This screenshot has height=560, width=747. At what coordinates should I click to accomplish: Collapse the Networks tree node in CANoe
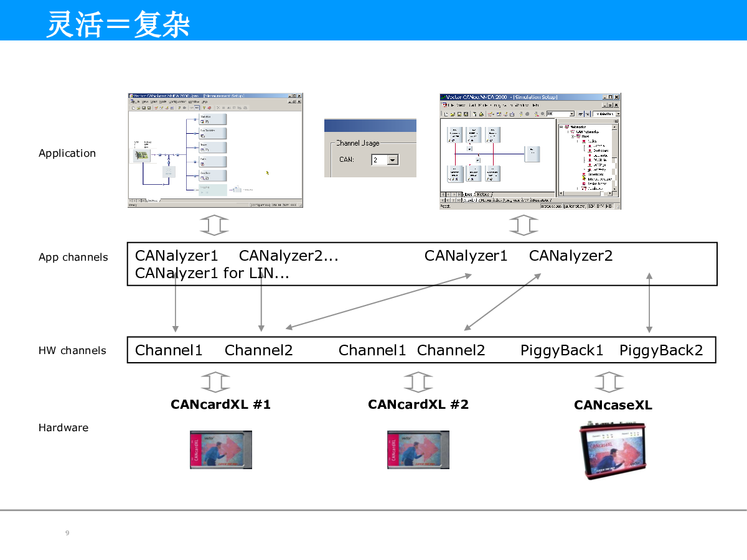click(x=561, y=127)
